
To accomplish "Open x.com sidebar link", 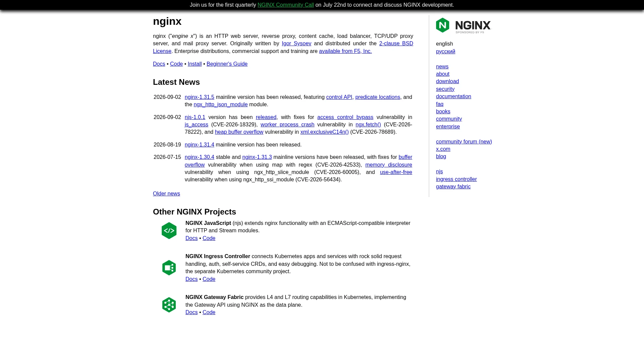I will coord(443,149).
